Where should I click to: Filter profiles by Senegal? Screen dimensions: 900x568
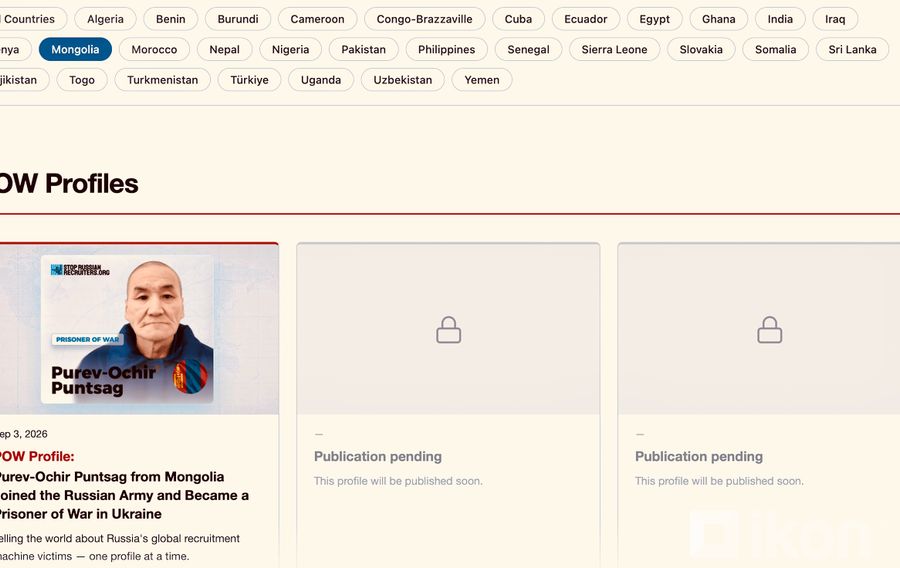[x=528, y=49]
